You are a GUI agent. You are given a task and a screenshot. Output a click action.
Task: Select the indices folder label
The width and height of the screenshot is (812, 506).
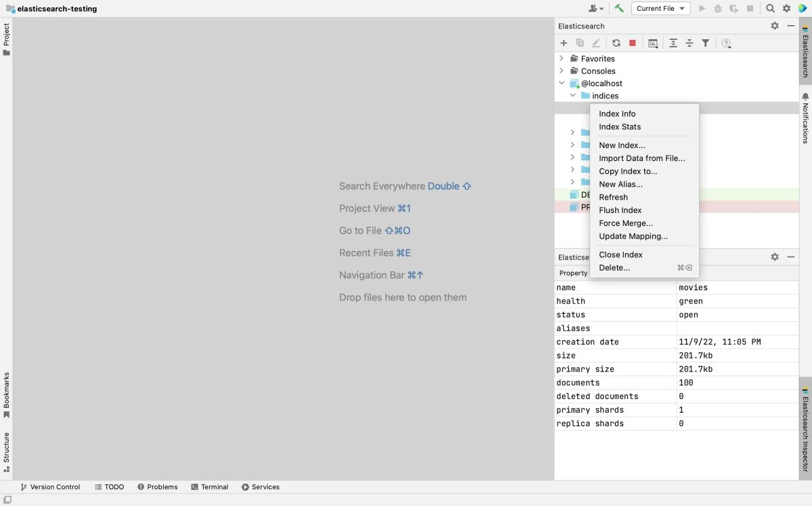pos(605,95)
